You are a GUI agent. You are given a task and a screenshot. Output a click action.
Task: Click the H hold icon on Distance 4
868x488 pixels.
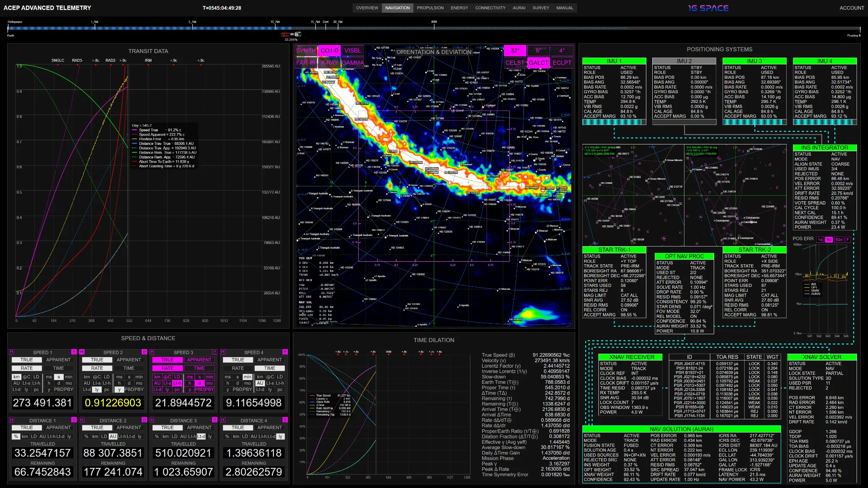point(223,420)
